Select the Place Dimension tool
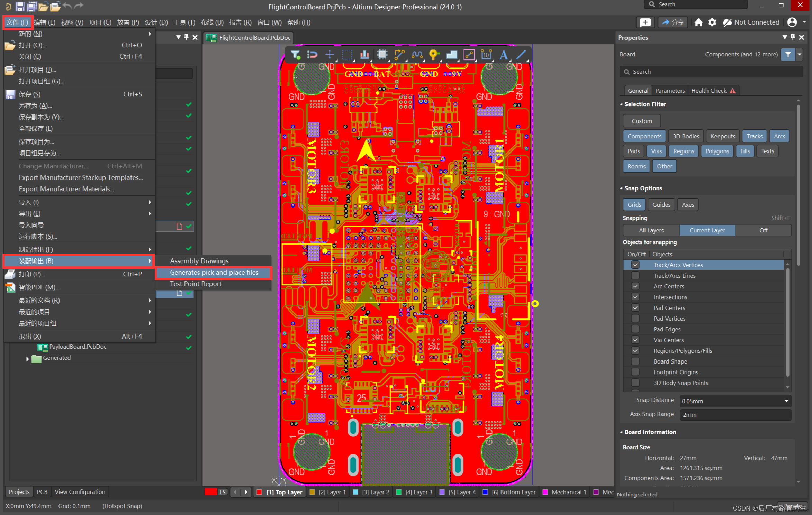 (486, 54)
